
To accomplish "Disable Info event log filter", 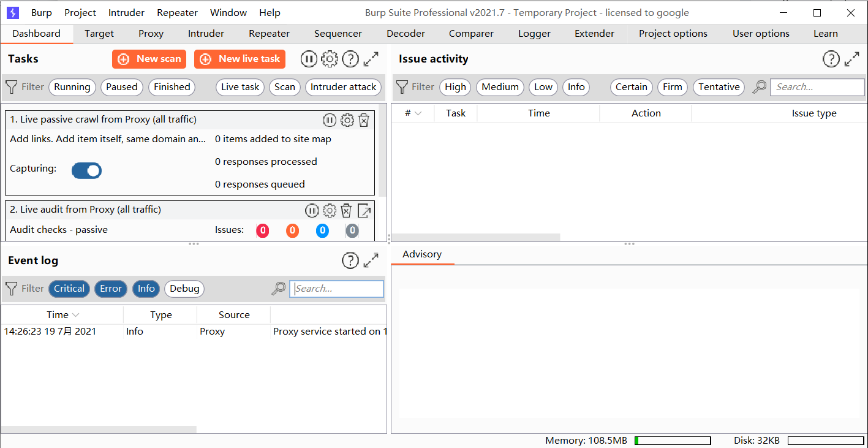I will 146,289.
